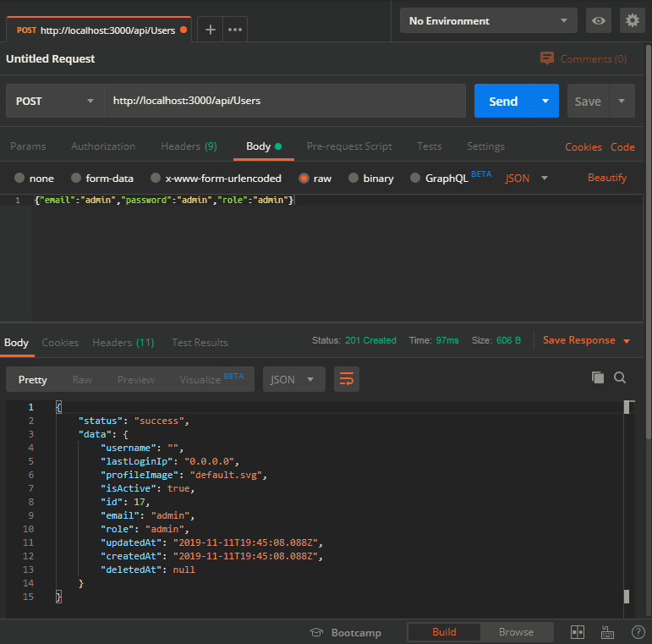Open help question mark icon
Screen dimensions: 652x644
click(638, 632)
